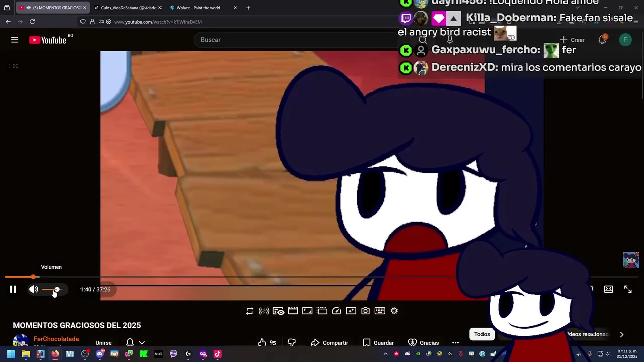Reload the current page
Viewport: 644px width, 362px height.
32,22
